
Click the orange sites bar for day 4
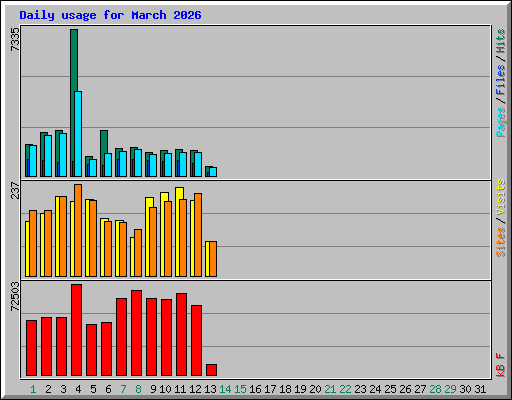(x=78, y=230)
